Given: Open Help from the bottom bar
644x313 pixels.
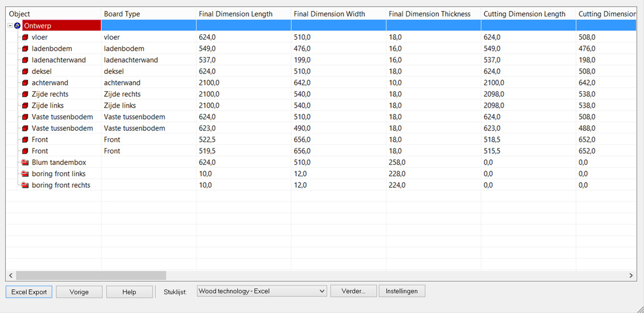Looking at the screenshot, I should (129, 292).
